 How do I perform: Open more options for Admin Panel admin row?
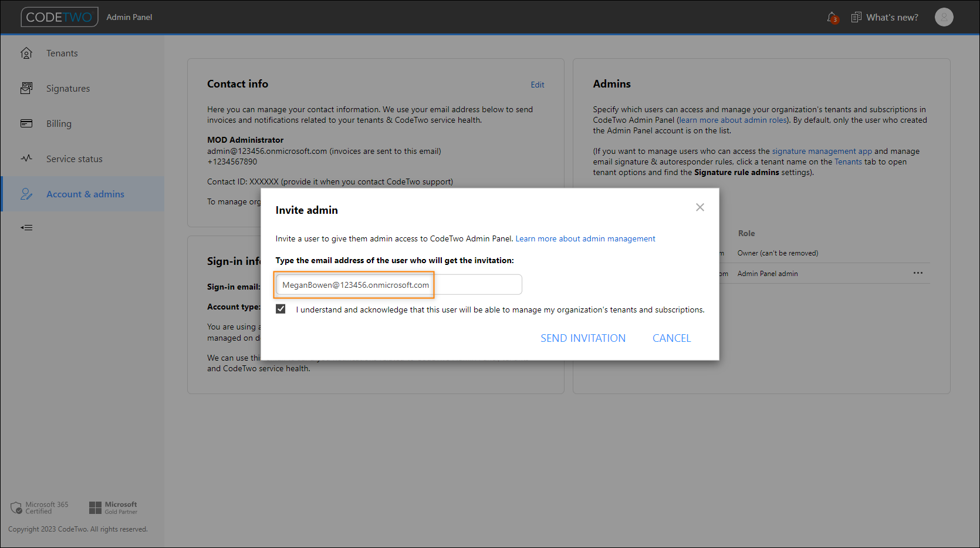[x=918, y=273]
